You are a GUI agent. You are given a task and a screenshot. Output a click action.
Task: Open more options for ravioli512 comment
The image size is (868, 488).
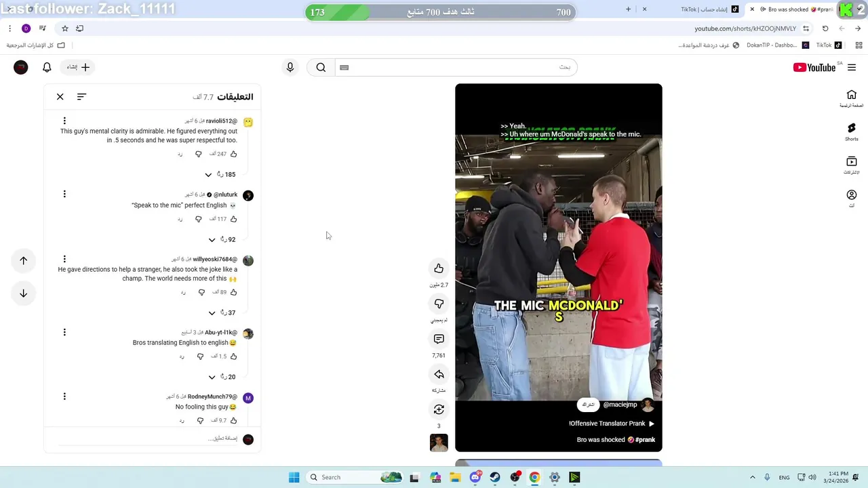64,121
